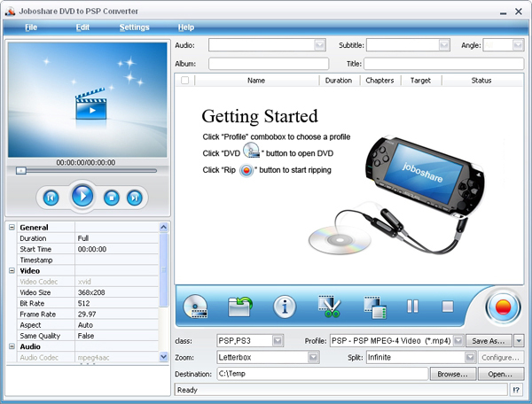The height and width of the screenshot is (404, 532).
Task: Select the Frame Rate 29.97 value
Action: tap(116, 315)
